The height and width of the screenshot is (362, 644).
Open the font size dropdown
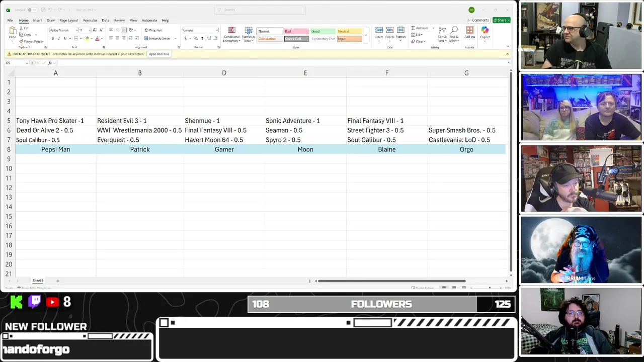click(x=89, y=30)
